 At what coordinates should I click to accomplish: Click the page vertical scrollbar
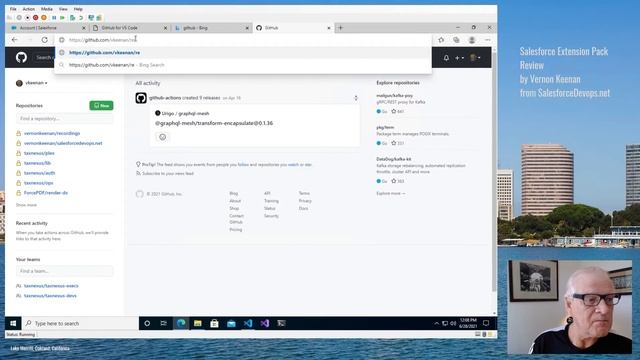tap(494, 171)
